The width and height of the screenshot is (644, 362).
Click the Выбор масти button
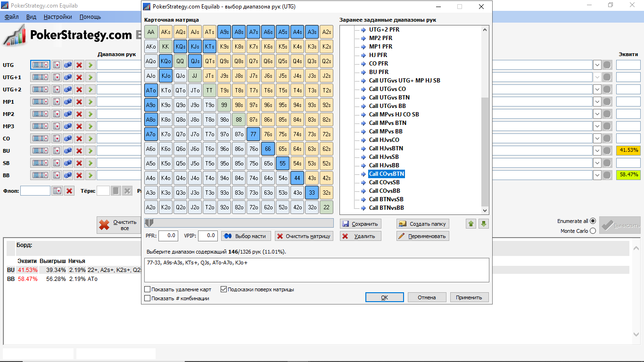[x=246, y=236]
